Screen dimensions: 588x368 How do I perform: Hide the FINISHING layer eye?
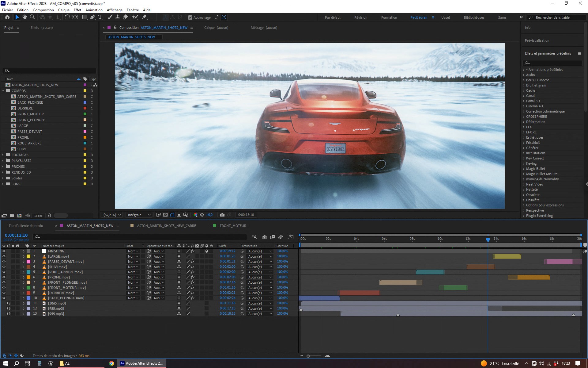click(x=4, y=251)
